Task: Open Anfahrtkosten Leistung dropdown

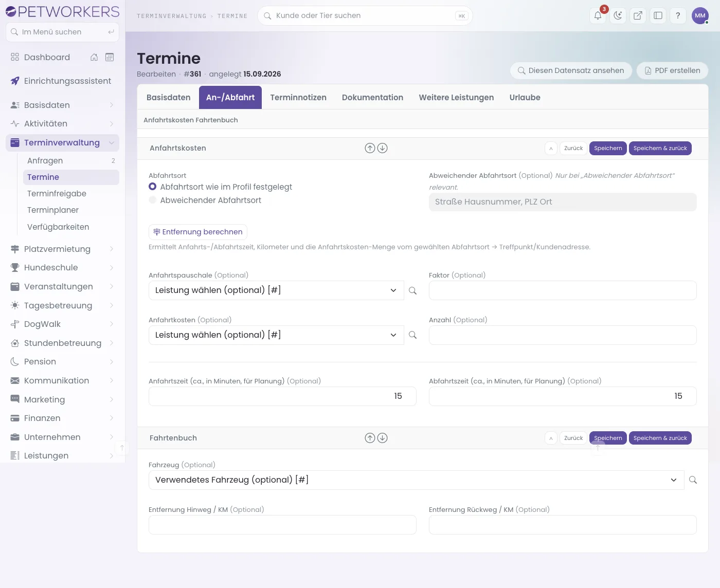Action: point(276,335)
